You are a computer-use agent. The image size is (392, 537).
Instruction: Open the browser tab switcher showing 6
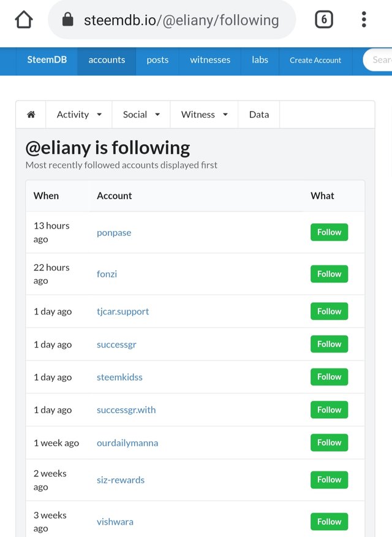(323, 20)
